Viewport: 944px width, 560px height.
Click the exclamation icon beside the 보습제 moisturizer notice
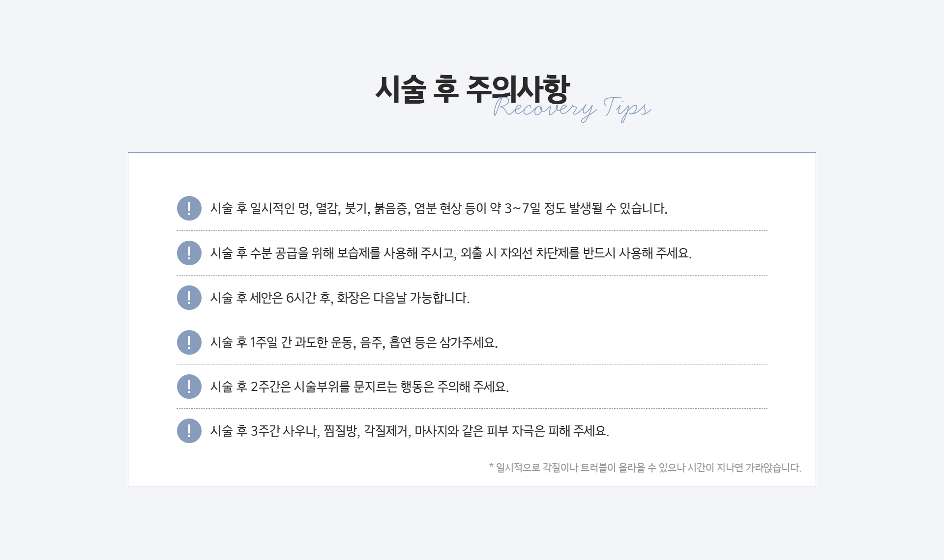pyautogui.click(x=189, y=253)
